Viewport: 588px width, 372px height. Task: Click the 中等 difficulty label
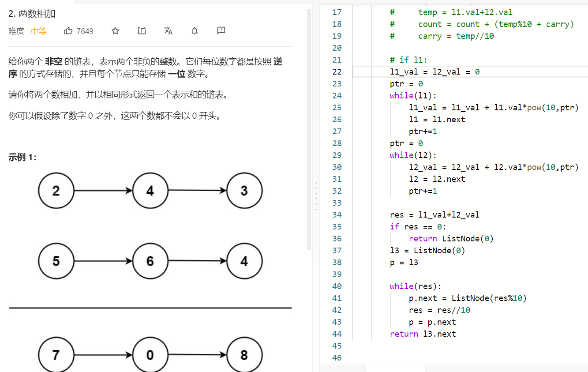39,31
